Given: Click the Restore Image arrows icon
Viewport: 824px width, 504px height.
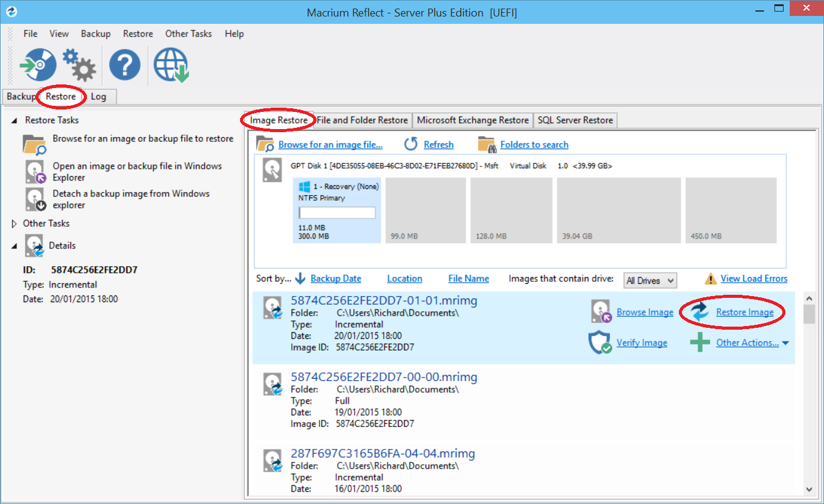Looking at the screenshot, I should 699,312.
